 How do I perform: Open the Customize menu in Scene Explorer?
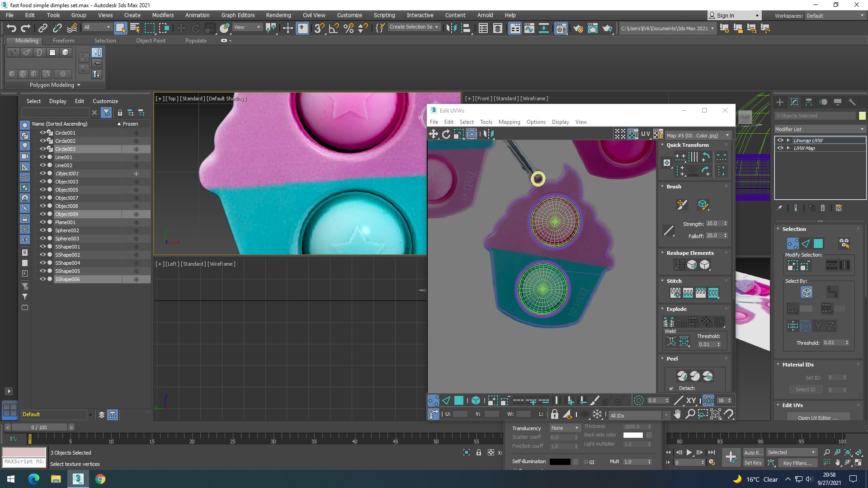[105, 101]
